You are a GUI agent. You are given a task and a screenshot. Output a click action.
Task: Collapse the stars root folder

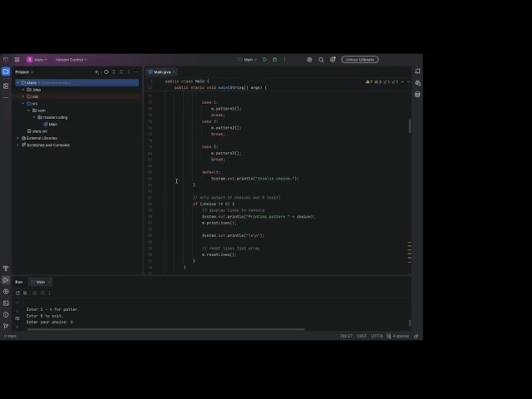17,83
